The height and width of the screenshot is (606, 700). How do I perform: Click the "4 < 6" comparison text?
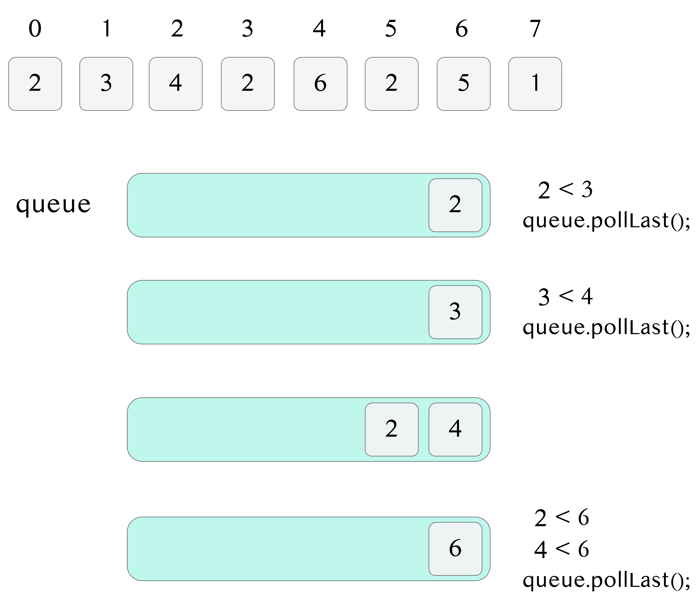click(562, 549)
